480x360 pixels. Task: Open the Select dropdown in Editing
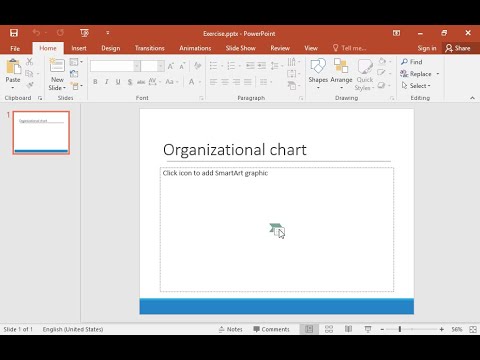(x=416, y=86)
